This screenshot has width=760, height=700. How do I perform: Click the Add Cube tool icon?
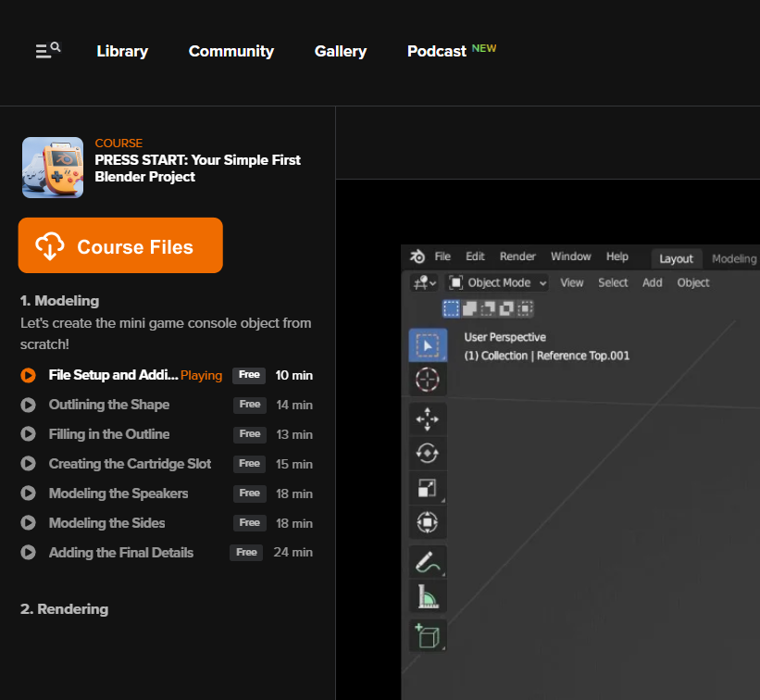coord(428,636)
